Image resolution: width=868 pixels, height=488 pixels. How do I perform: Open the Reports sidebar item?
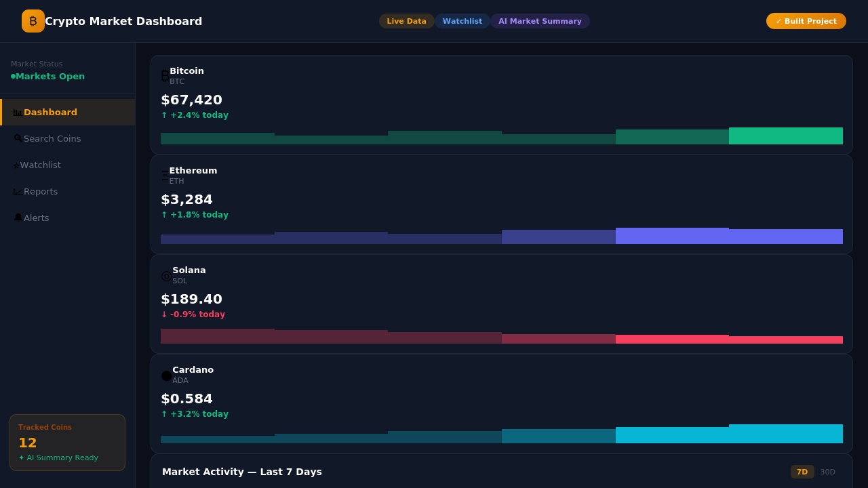[x=68, y=192]
